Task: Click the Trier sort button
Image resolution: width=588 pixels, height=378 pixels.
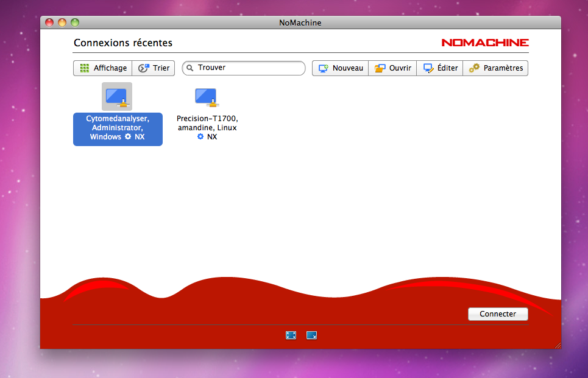Action: (154, 68)
